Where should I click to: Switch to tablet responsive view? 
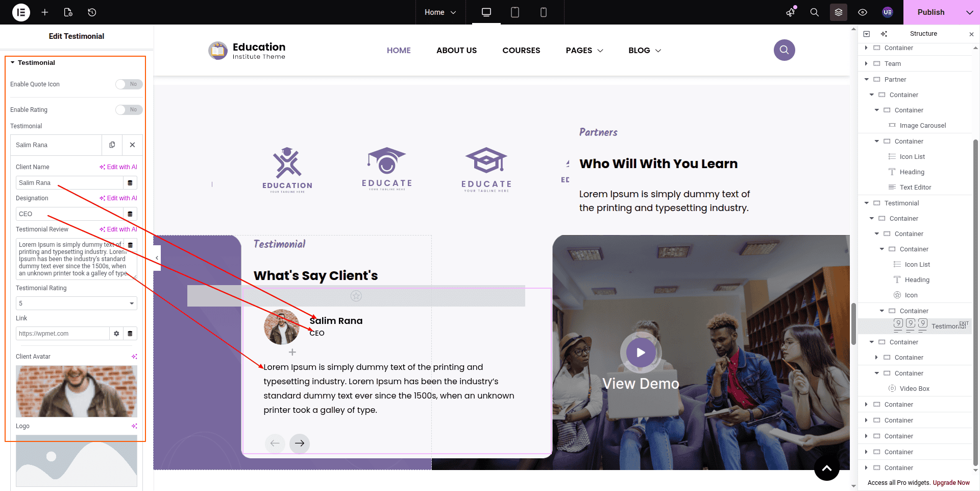515,12
